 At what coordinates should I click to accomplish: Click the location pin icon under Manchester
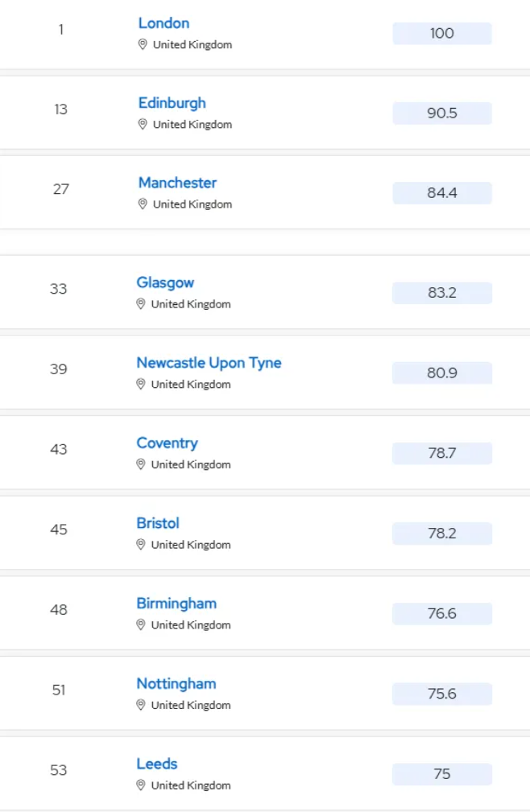click(x=143, y=204)
